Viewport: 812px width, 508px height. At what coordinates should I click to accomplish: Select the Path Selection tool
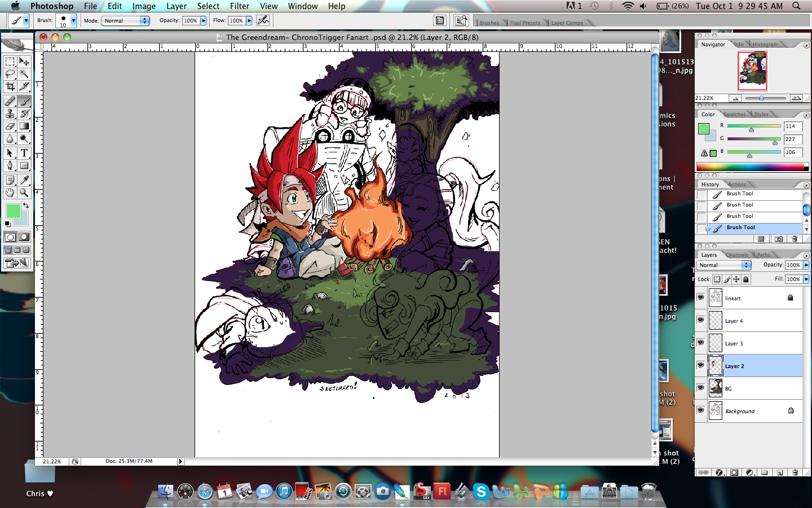pos(10,153)
